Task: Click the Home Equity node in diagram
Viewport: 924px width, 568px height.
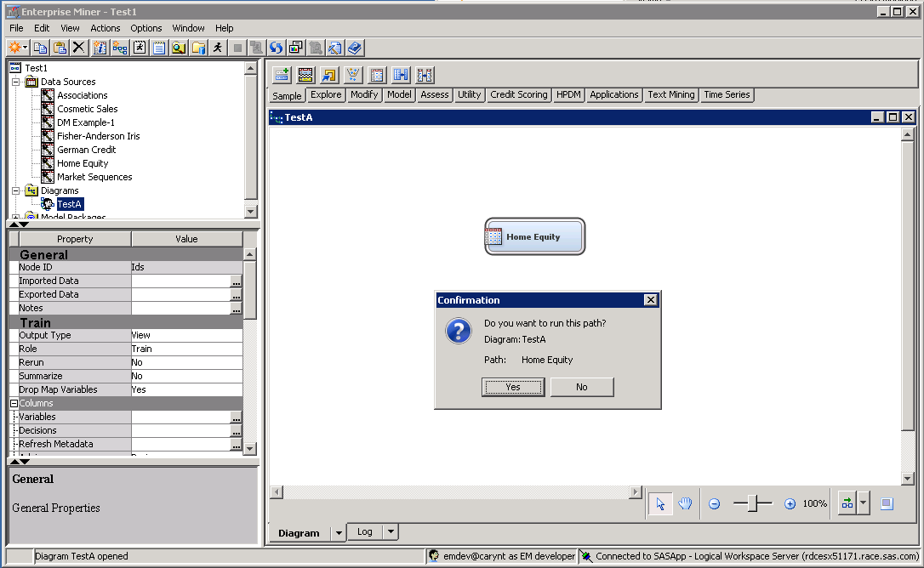Action: (x=534, y=237)
